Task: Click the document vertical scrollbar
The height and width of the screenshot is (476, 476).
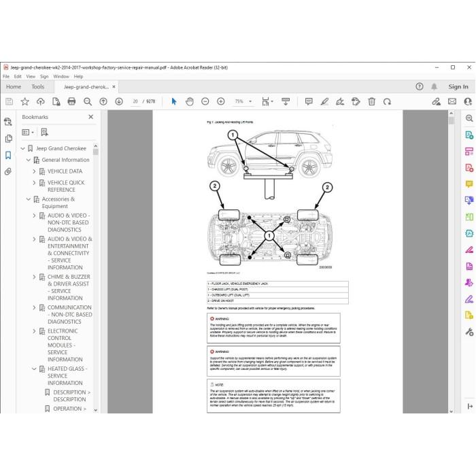Action: (x=451, y=261)
